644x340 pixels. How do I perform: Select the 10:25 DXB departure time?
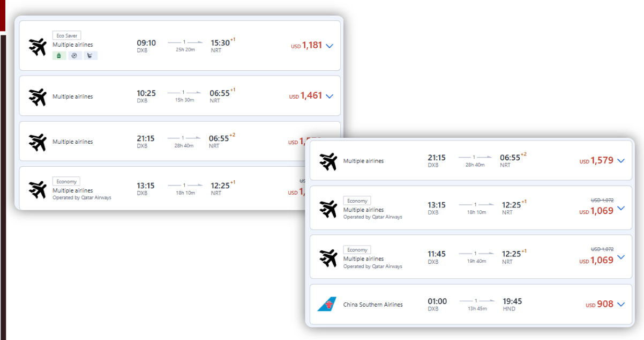(146, 93)
